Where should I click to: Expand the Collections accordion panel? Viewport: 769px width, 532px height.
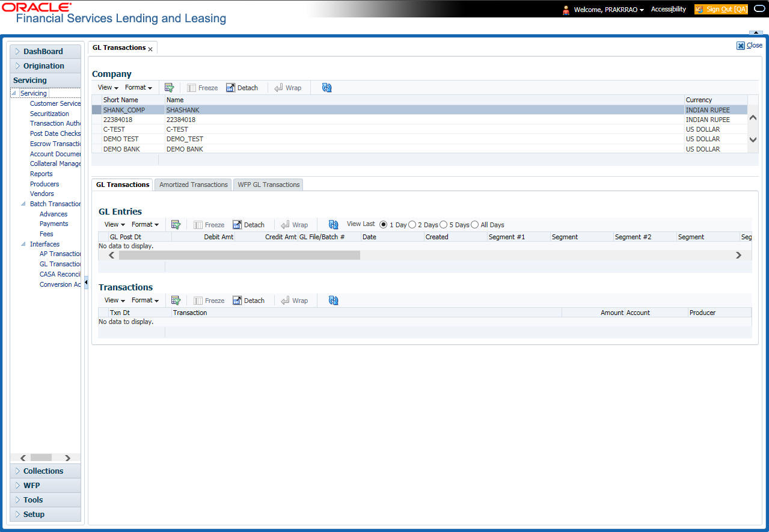[x=45, y=471]
